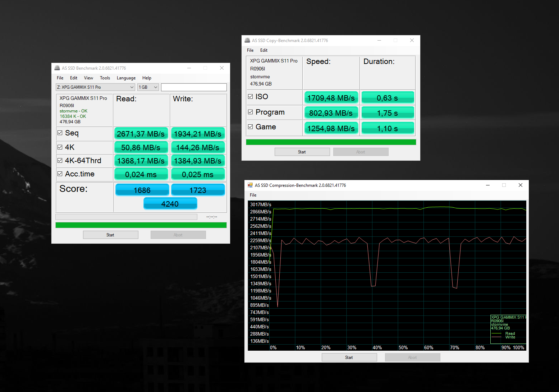Click the write score 1723
This screenshot has width=559, height=392.
[198, 190]
